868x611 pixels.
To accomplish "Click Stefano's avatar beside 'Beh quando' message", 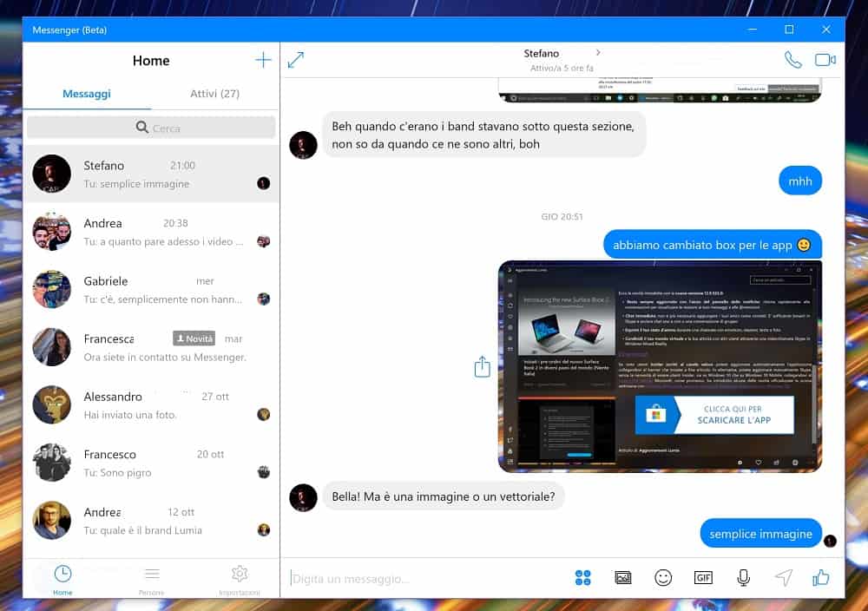I will tap(303, 145).
